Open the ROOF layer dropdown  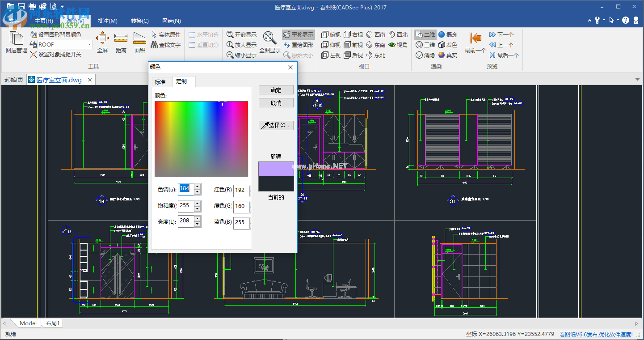[x=90, y=45]
